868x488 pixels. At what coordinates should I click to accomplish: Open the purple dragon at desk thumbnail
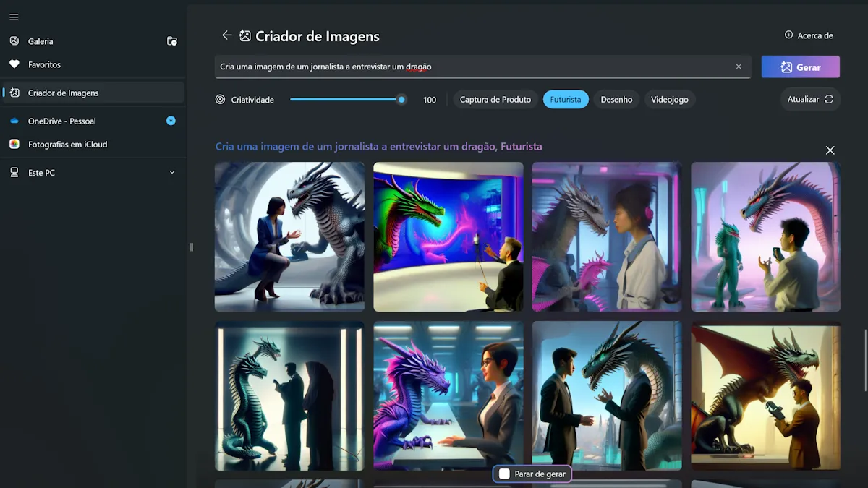448,396
